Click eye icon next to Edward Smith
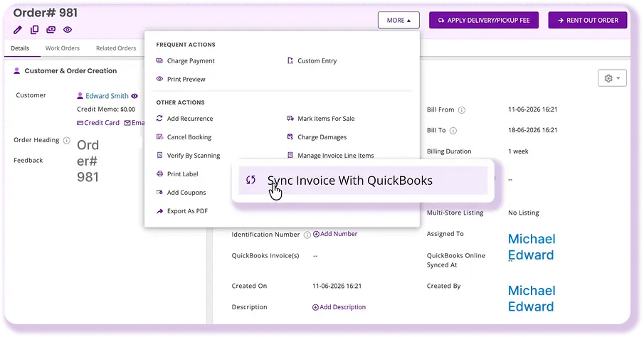644x337 pixels. click(134, 96)
